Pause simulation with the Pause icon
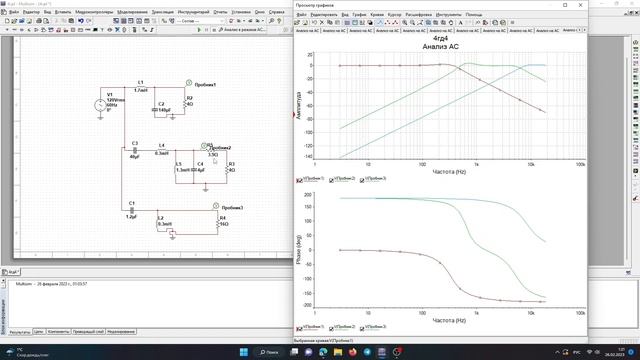This screenshot has width=640, height=360. (x=207, y=30)
